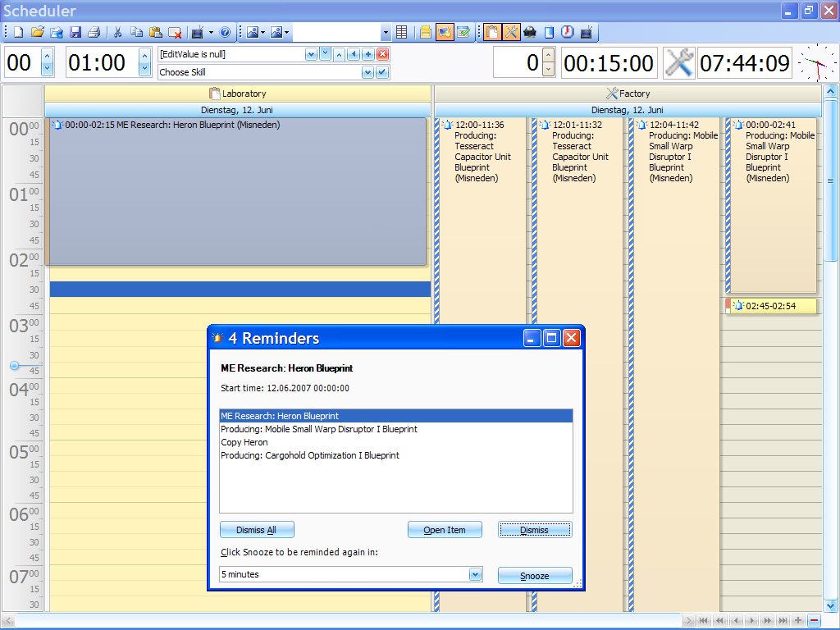The image size is (840, 630).
Task: Click the current-time marker slider on time ruler
Action: pyautogui.click(x=15, y=365)
